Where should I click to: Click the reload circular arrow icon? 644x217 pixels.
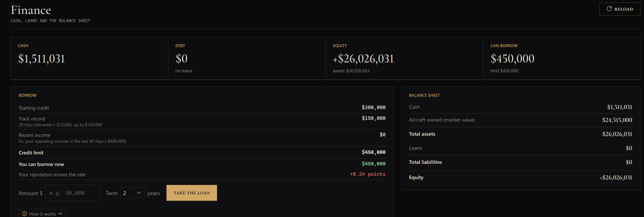tap(609, 9)
